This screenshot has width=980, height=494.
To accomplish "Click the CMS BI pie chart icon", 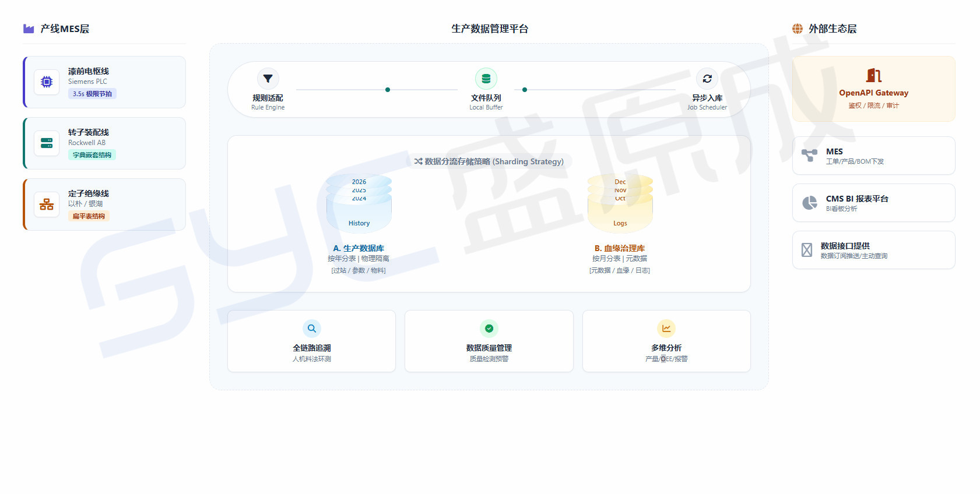I will [x=809, y=203].
